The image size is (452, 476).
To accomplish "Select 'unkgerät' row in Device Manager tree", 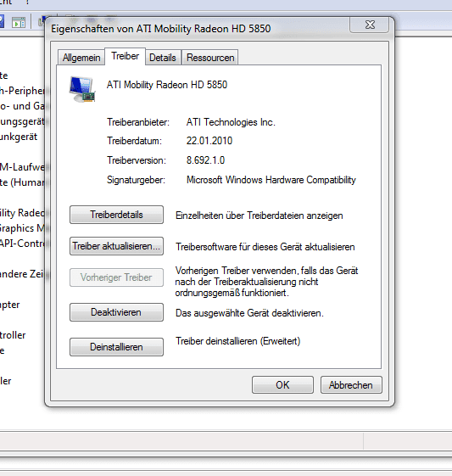I will point(19,137).
